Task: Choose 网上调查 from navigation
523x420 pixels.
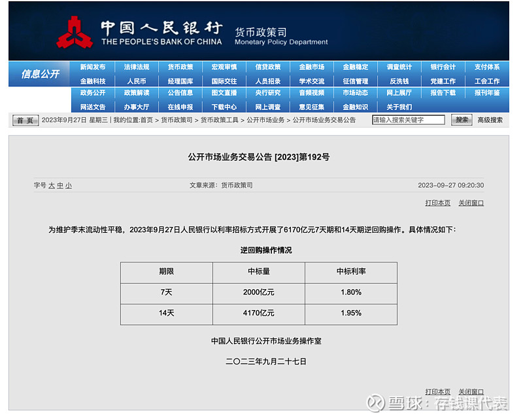Action: tap(268, 107)
